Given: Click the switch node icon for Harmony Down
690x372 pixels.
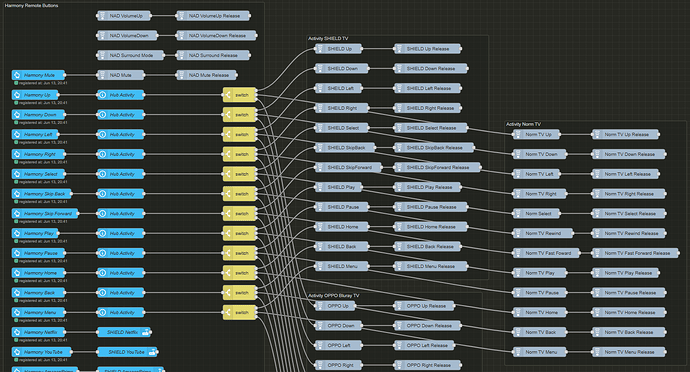Looking at the screenshot, I should pos(228,115).
